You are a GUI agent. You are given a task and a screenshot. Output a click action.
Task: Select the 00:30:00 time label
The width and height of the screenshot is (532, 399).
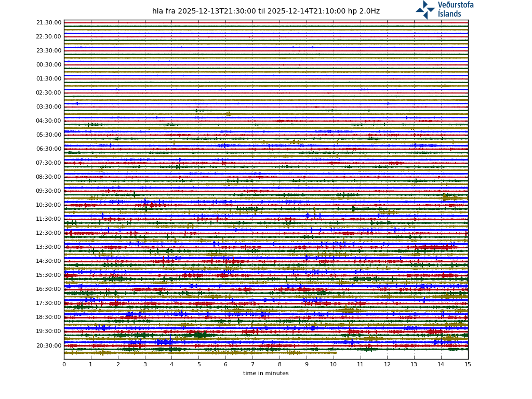(x=49, y=65)
